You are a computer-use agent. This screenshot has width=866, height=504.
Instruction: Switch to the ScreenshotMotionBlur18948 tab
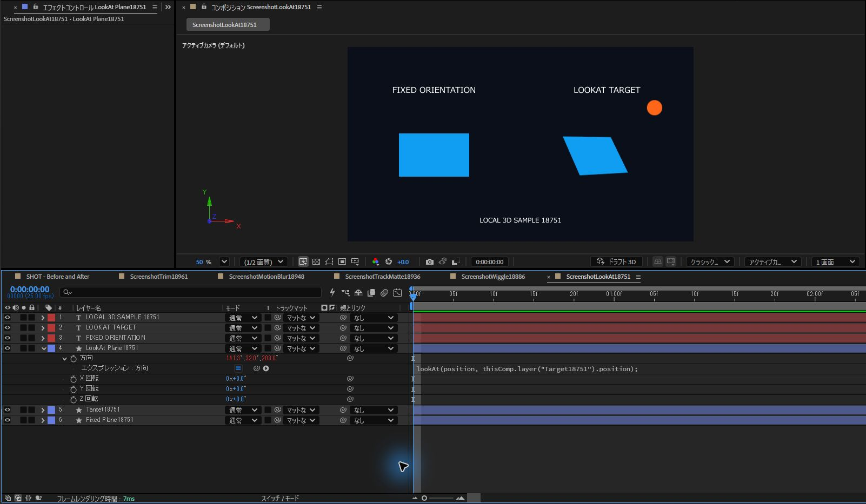tap(267, 277)
